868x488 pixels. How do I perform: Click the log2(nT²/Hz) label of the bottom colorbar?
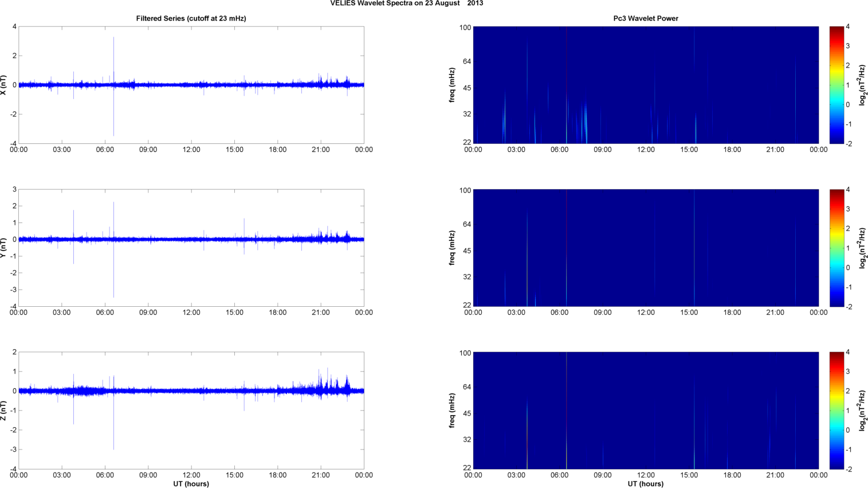862,411
